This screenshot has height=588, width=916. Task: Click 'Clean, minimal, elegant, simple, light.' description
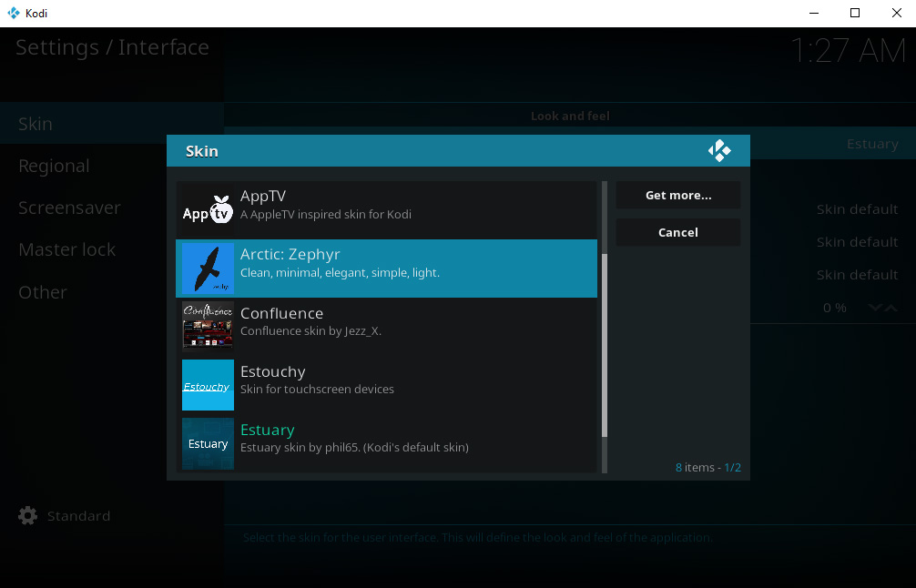pyautogui.click(x=340, y=273)
